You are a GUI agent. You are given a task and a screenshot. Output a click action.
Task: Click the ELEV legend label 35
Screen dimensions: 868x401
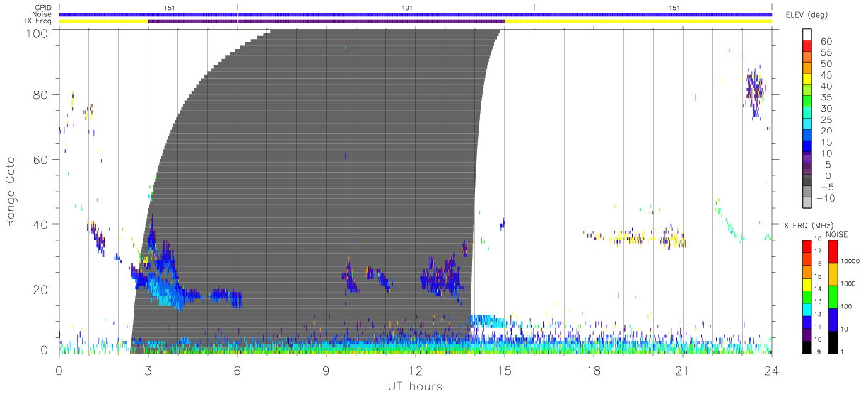[x=825, y=98]
